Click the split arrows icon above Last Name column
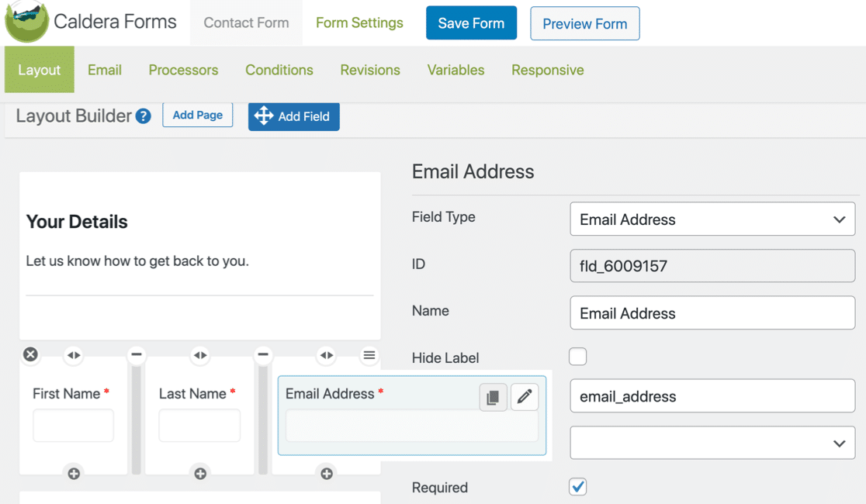 [x=200, y=355]
